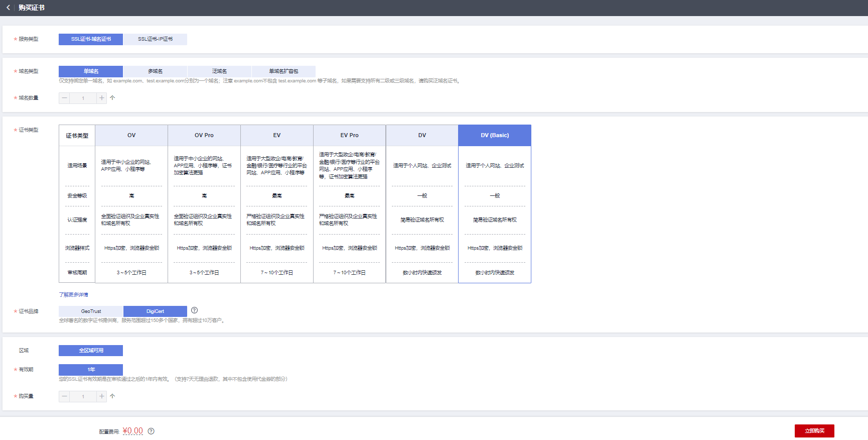Choose the 泛域名 domain type
This screenshot has width=868, height=440.
point(219,71)
